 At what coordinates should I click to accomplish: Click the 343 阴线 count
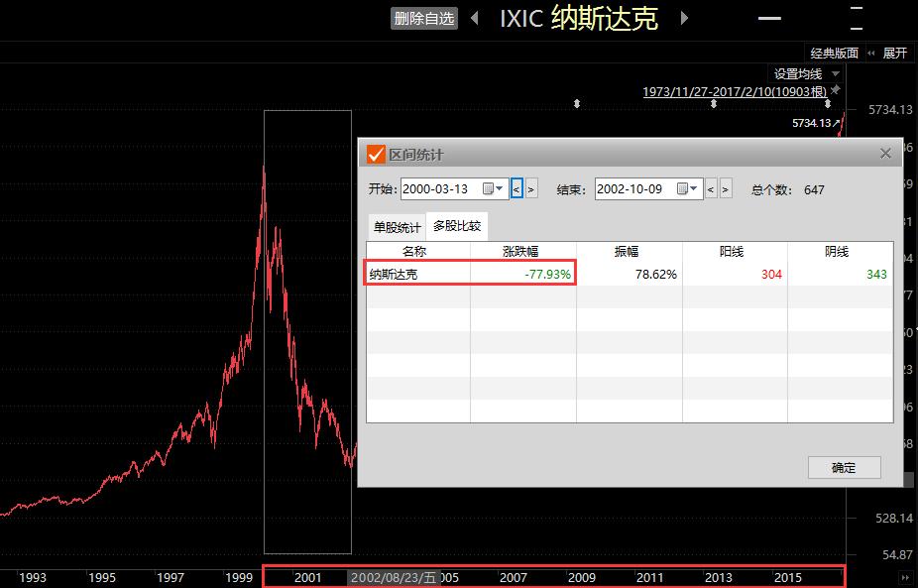(876, 274)
